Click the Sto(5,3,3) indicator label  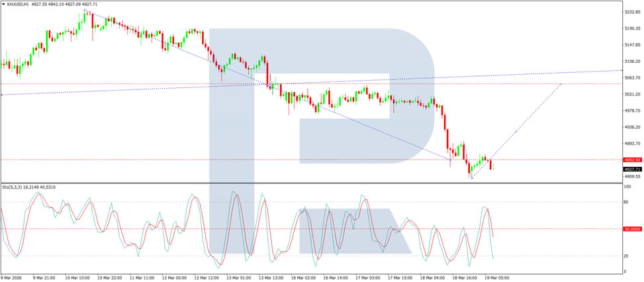pyautogui.click(x=13, y=187)
